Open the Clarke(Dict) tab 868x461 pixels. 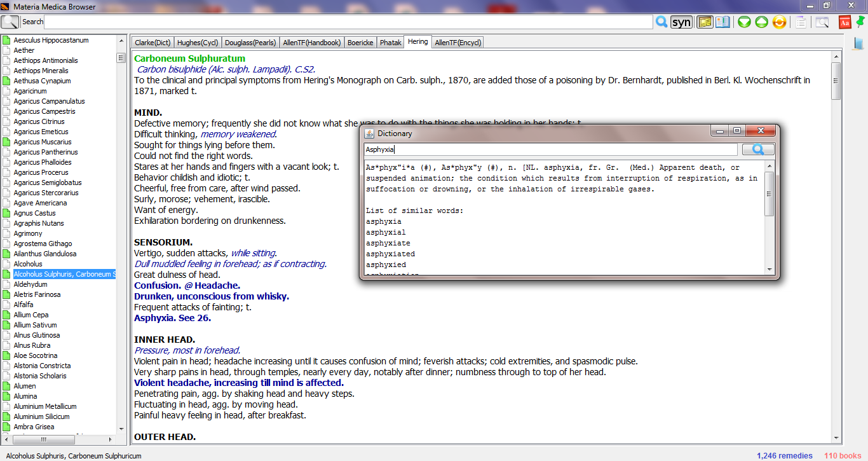click(x=153, y=43)
